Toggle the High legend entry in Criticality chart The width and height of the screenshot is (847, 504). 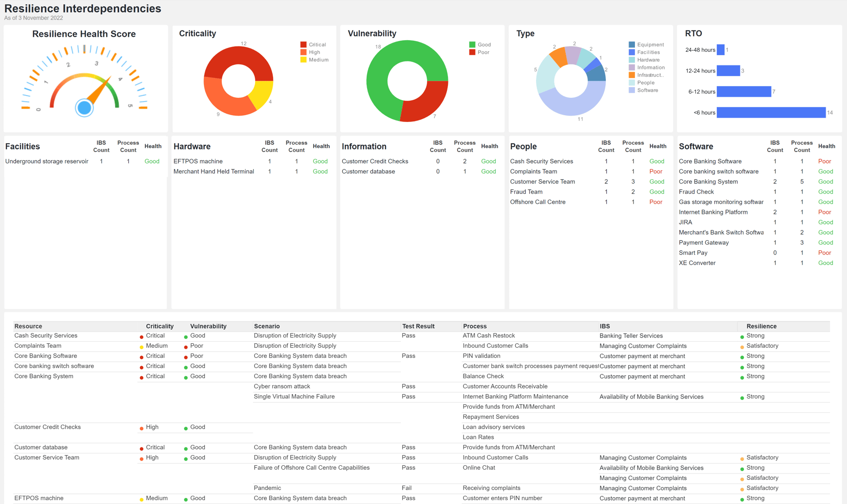point(314,52)
